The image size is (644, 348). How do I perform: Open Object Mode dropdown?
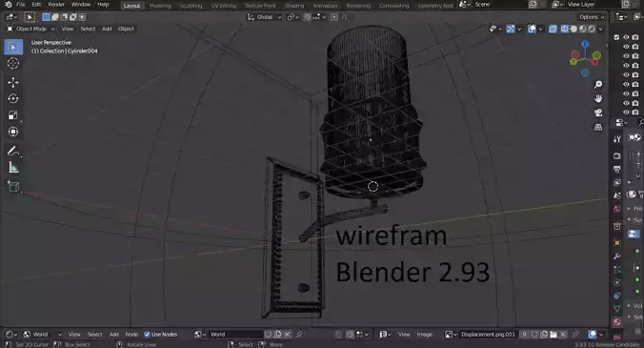click(x=30, y=29)
